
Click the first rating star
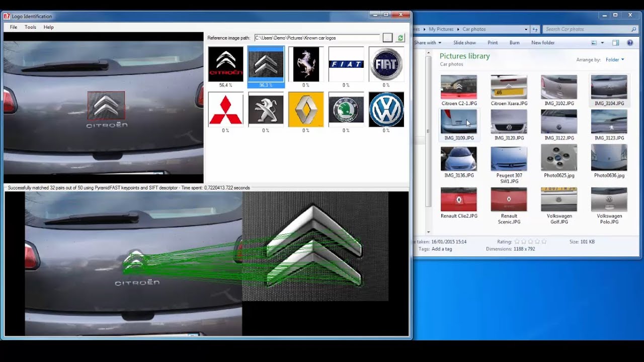pos(517,242)
